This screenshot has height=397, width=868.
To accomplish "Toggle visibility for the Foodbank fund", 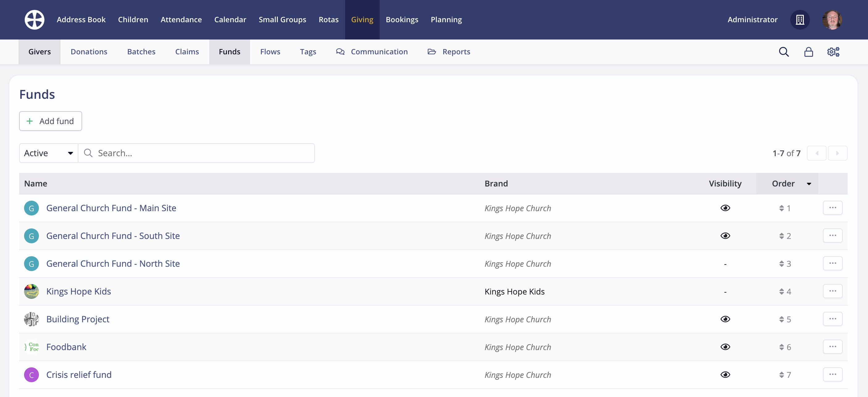I will tap(725, 347).
